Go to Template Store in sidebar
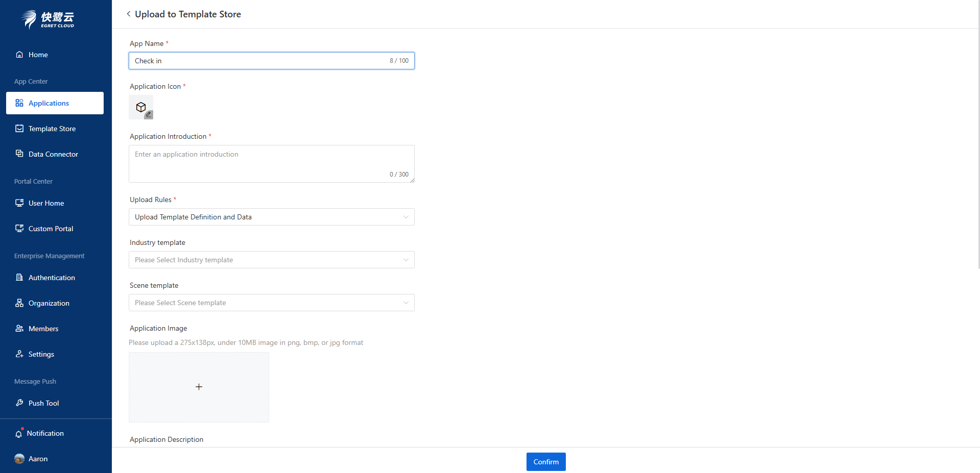Viewport: 980px width, 473px height. point(52,129)
